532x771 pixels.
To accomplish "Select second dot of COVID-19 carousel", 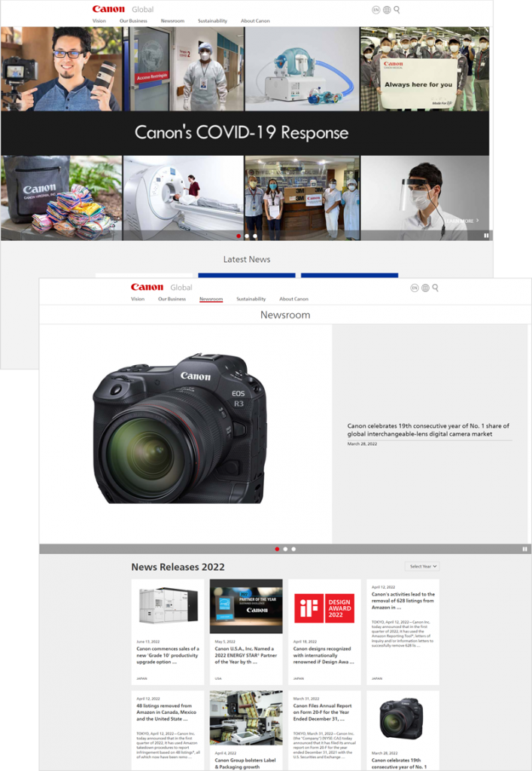I will pyautogui.click(x=247, y=236).
